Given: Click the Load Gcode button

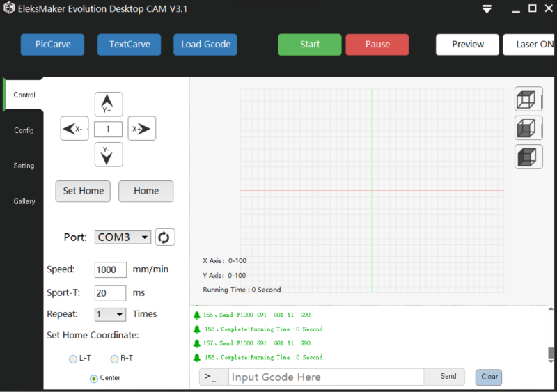Looking at the screenshot, I should point(205,45).
